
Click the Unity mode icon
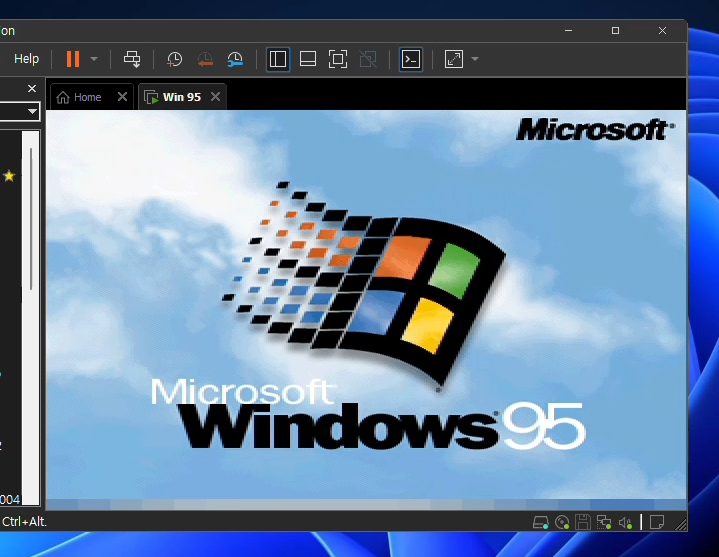coord(368,59)
